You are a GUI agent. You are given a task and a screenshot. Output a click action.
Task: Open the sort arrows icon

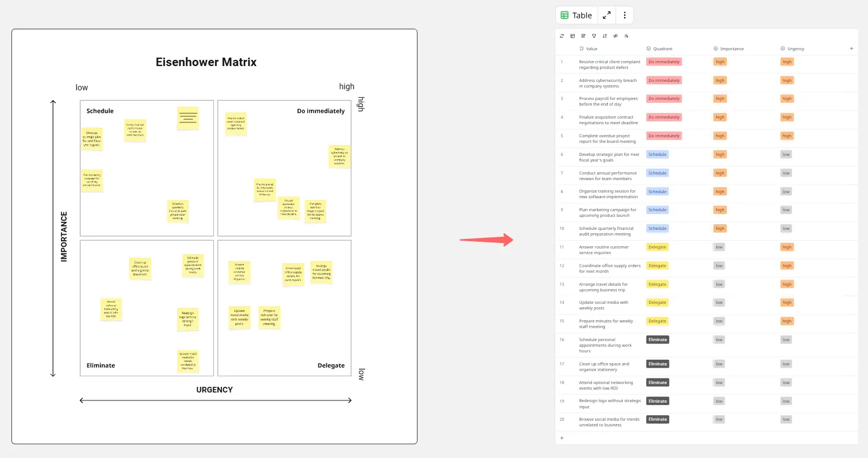[604, 36]
